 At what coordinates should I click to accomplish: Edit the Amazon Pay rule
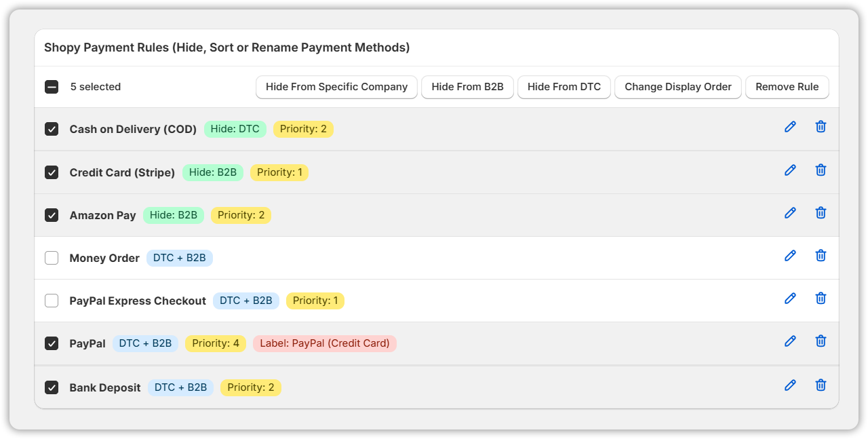click(x=790, y=212)
